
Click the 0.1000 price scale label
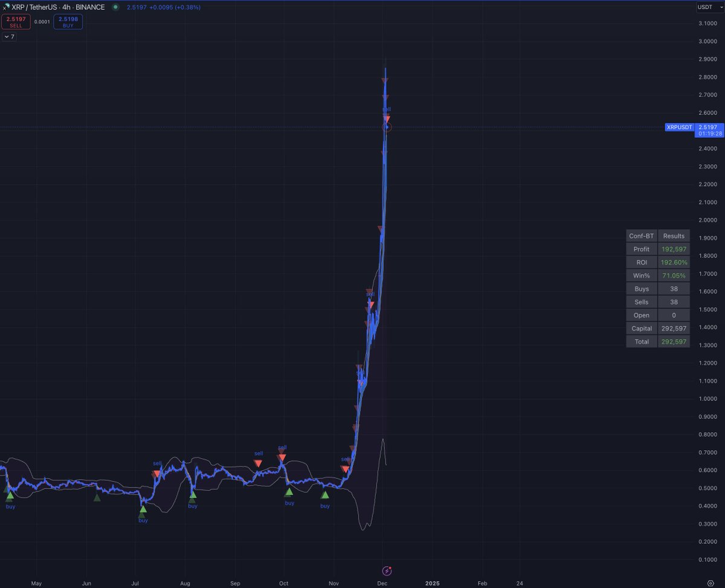[x=707, y=560]
